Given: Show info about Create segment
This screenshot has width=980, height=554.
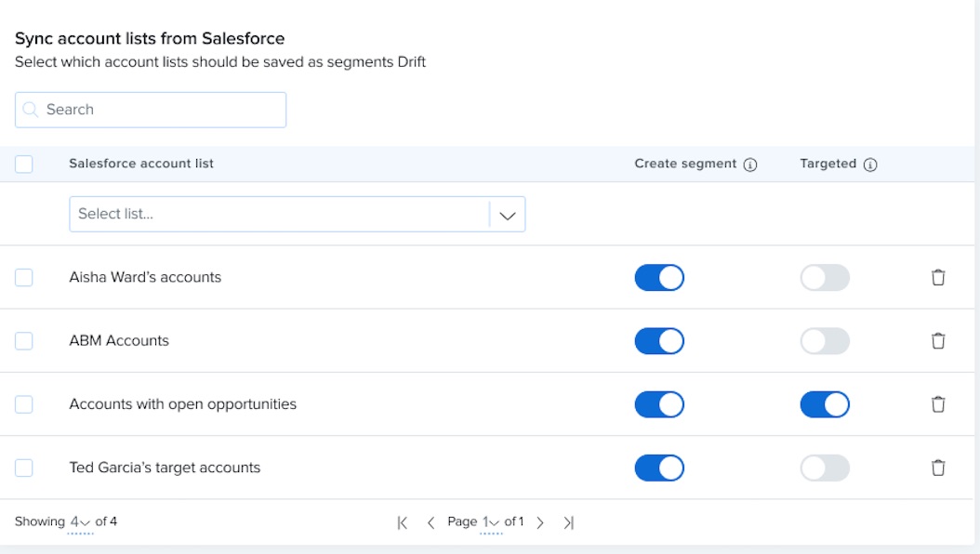Looking at the screenshot, I should click(x=750, y=165).
